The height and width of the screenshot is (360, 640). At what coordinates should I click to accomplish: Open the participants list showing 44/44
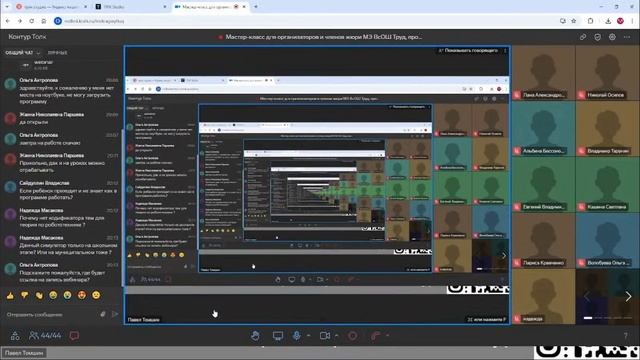[45, 336]
